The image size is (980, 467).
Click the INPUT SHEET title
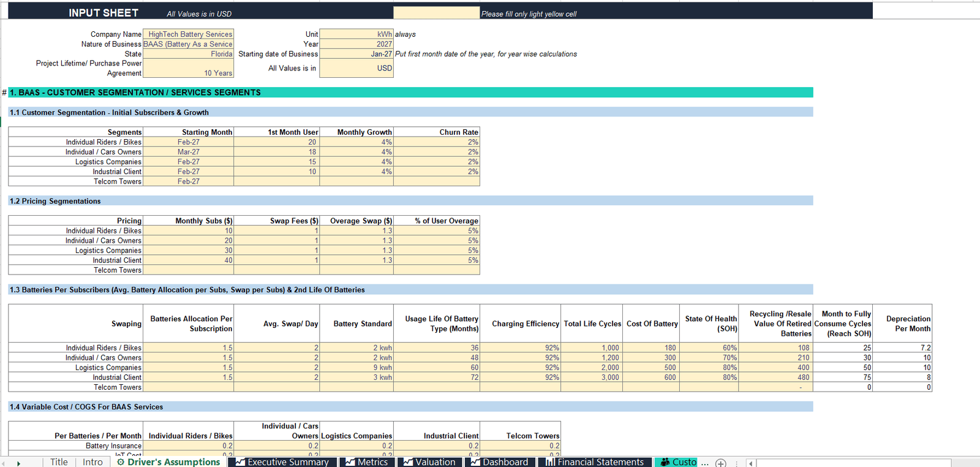104,13
